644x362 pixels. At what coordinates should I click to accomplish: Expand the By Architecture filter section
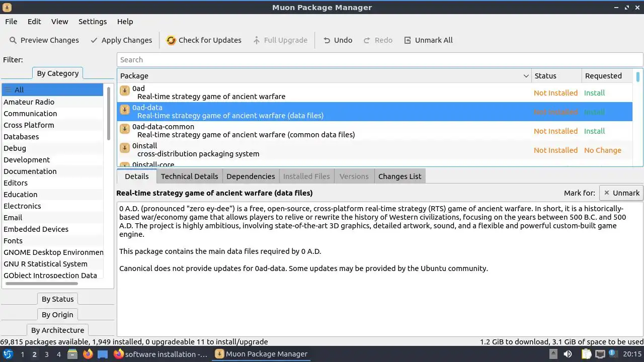pos(58,330)
